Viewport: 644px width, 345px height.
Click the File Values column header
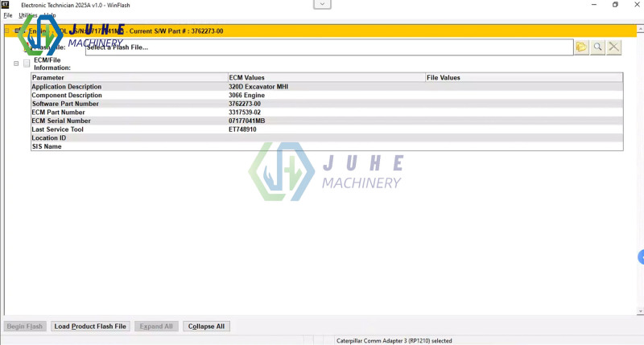pyautogui.click(x=524, y=77)
